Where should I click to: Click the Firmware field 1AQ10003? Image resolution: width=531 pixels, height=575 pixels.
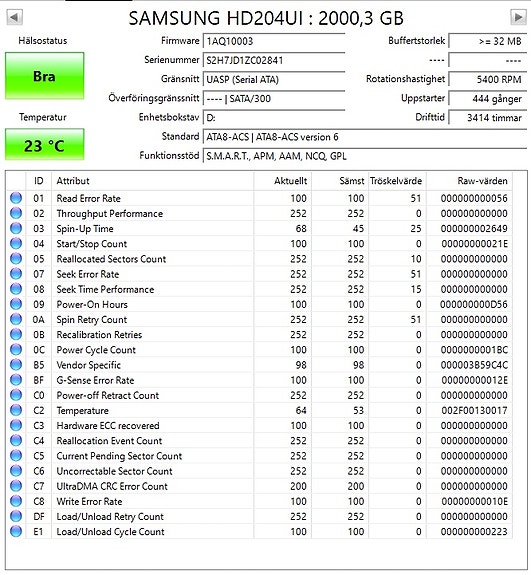pos(274,41)
